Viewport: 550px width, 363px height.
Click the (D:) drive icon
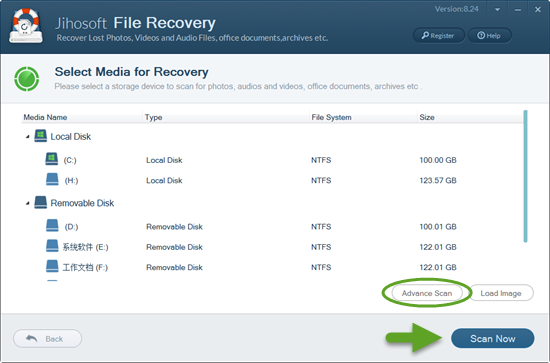tap(52, 226)
